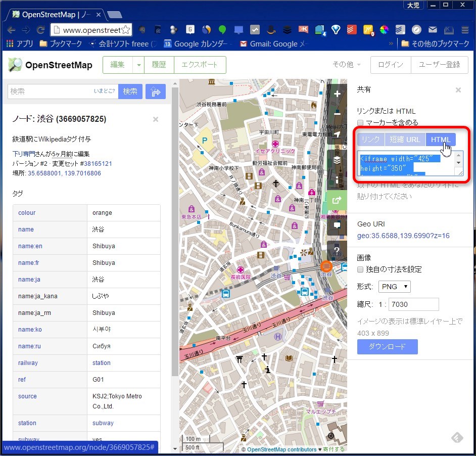The width and height of the screenshot is (476, 456).
Task: Click the directions arrow button beside search
Action: pyautogui.click(x=156, y=92)
